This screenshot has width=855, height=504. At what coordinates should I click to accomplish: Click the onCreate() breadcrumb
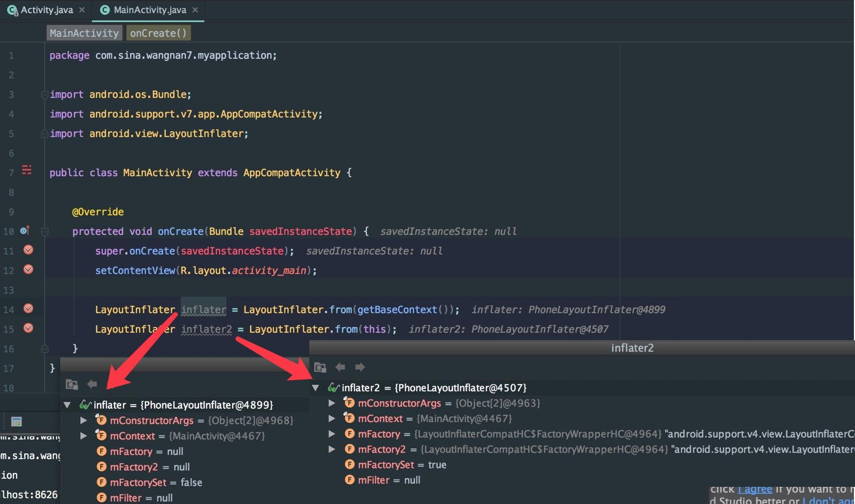pos(158,33)
